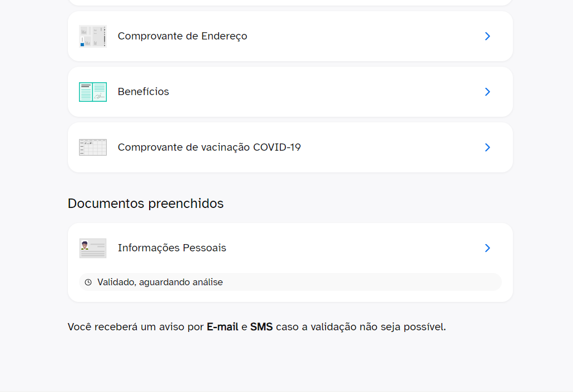
Task: Click the bold E-mail word
Action: coord(223,327)
